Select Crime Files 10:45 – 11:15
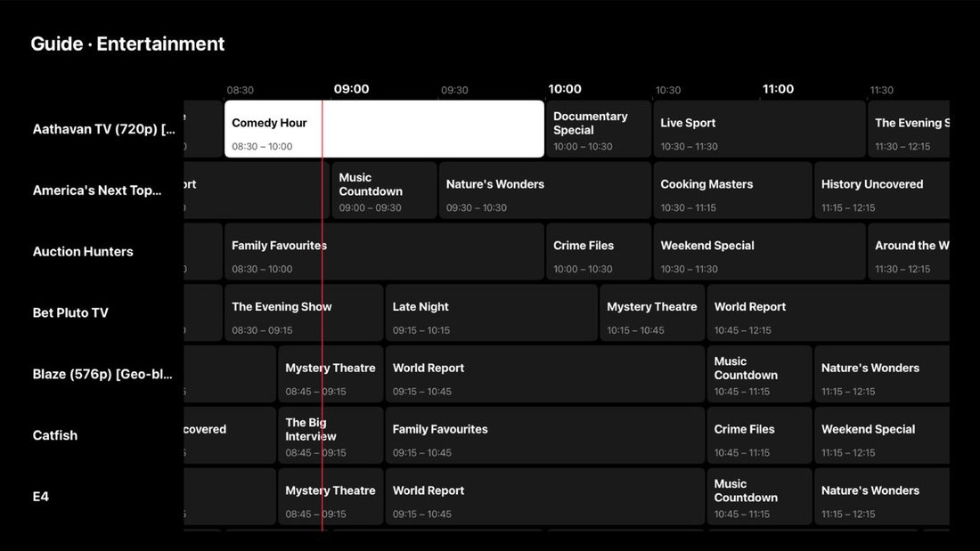Screen dimensions: 980x551 point(759,434)
